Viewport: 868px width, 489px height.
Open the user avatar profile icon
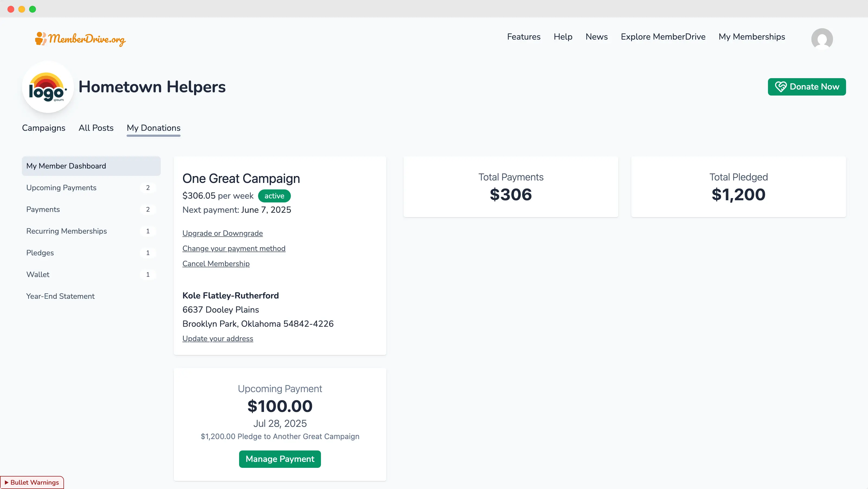822,39
